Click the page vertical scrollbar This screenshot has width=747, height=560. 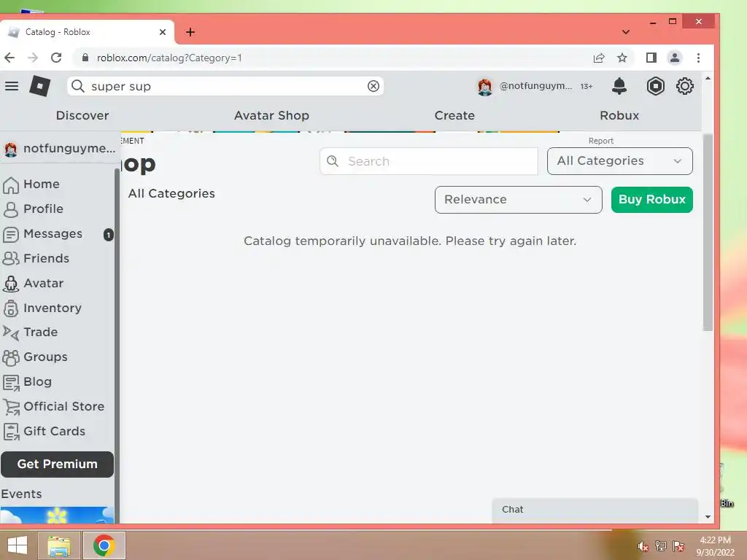[708, 233]
